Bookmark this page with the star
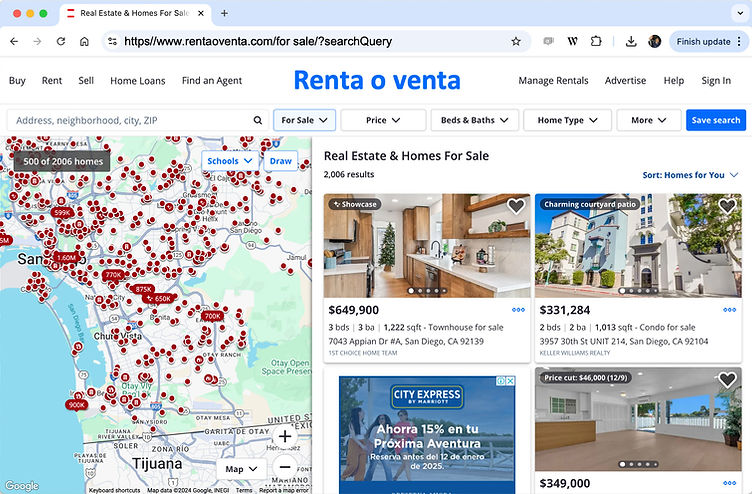This screenshot has height=494, width=752. [516, 42]
